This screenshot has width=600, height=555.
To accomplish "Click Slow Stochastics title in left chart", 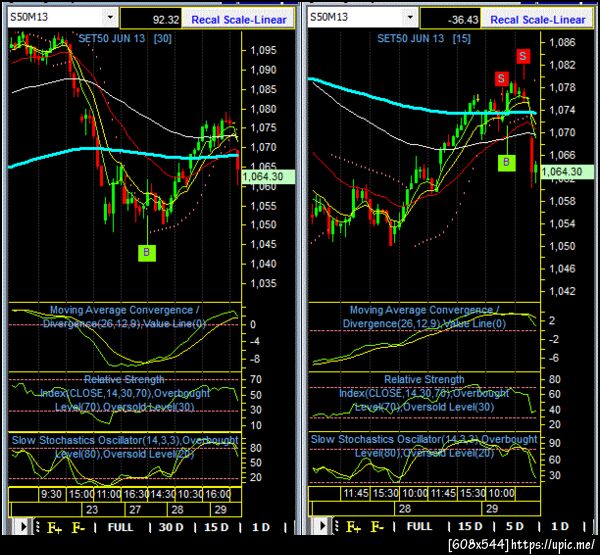I will [x=125, y=447].
